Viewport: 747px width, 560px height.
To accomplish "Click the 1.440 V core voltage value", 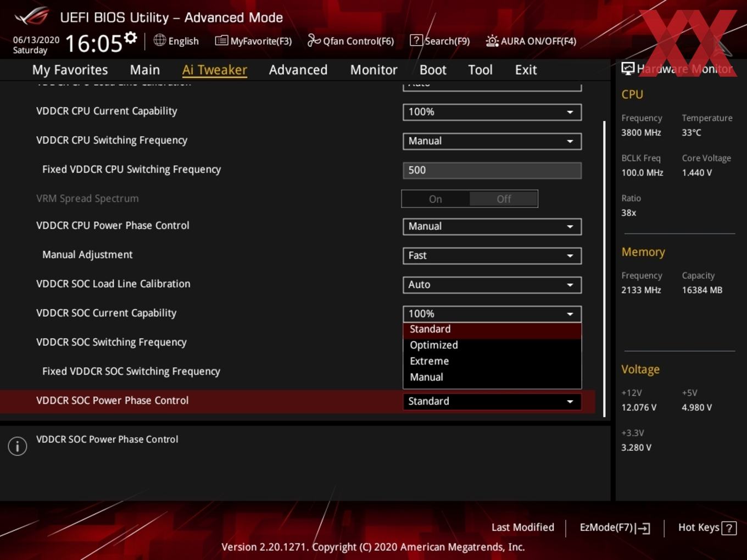I will click(696, 172).
